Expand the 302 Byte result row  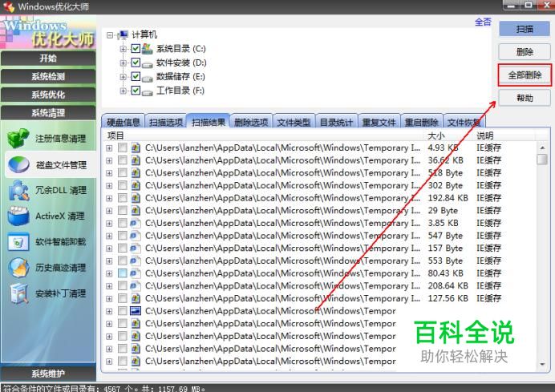pyautogui.click(x=109, y=186)
